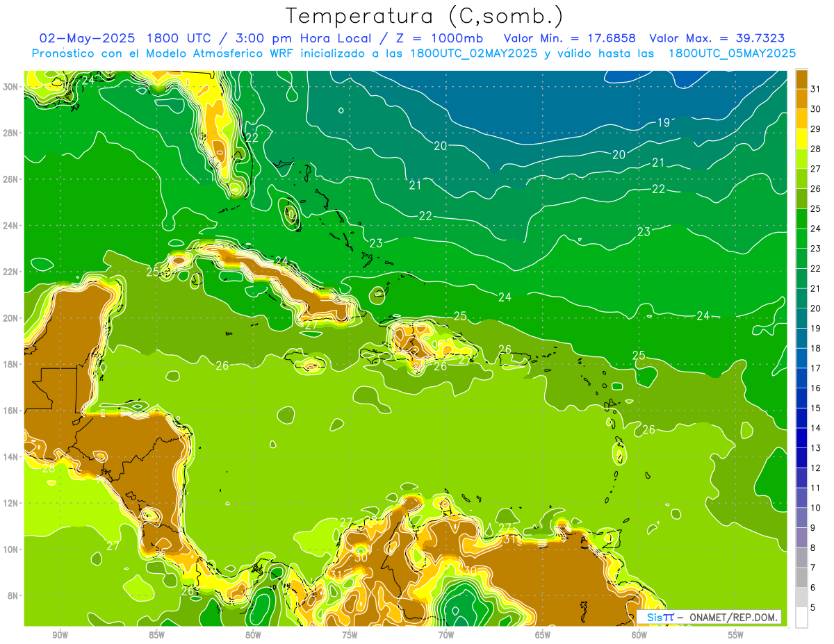The height and width of the screenshot is (644, 834).
Task: Click the bright yellow swatch between 28 and 29
Action: pos(801,139)
